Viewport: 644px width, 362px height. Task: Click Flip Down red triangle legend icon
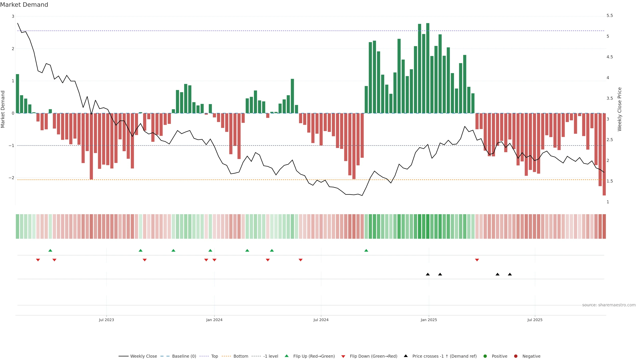pos(343,356)
